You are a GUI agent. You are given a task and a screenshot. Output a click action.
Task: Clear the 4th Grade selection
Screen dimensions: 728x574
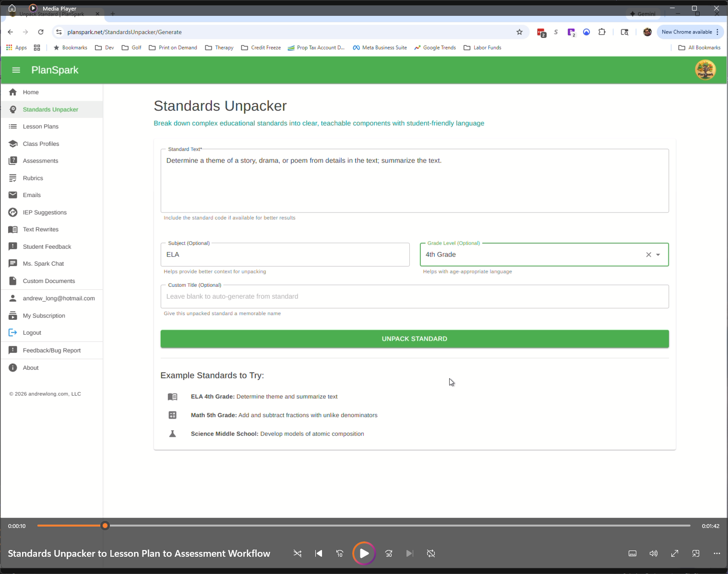(648, 255)
